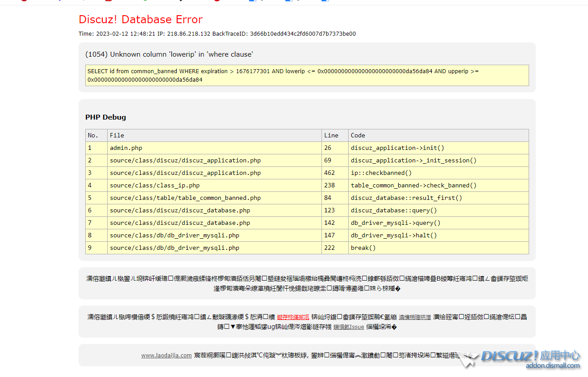The width and height of the screenshot is (588, 377).
Task: Click the 'No.' column header
Action: [x=96, y=135]
